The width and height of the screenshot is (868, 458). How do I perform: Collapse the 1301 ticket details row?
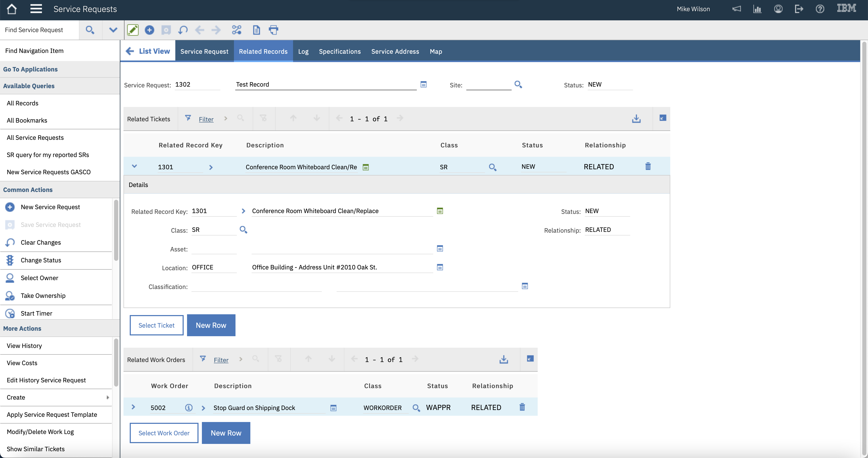[134, 166]
